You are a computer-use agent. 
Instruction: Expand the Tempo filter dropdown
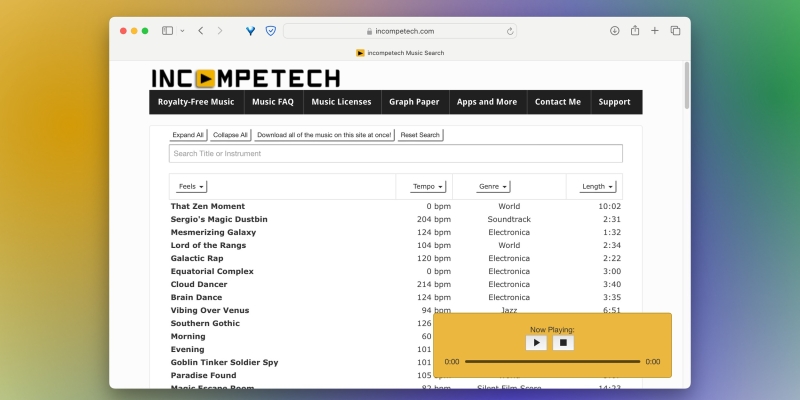click(428, 186)
